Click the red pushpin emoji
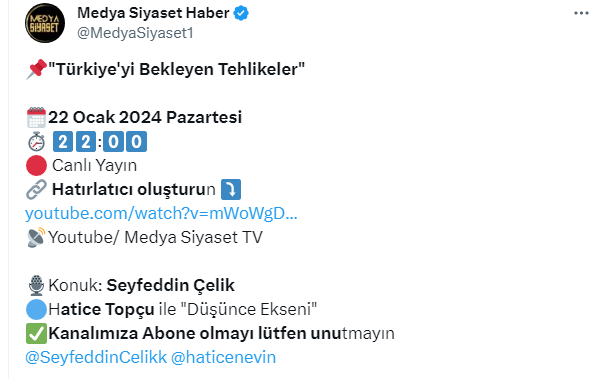This screenshot has width=595, height=379. [36, 69]
